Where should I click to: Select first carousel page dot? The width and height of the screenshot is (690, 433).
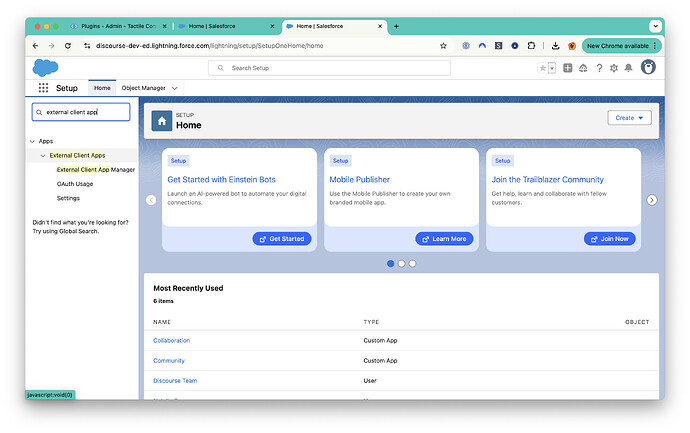coord(390,264)
